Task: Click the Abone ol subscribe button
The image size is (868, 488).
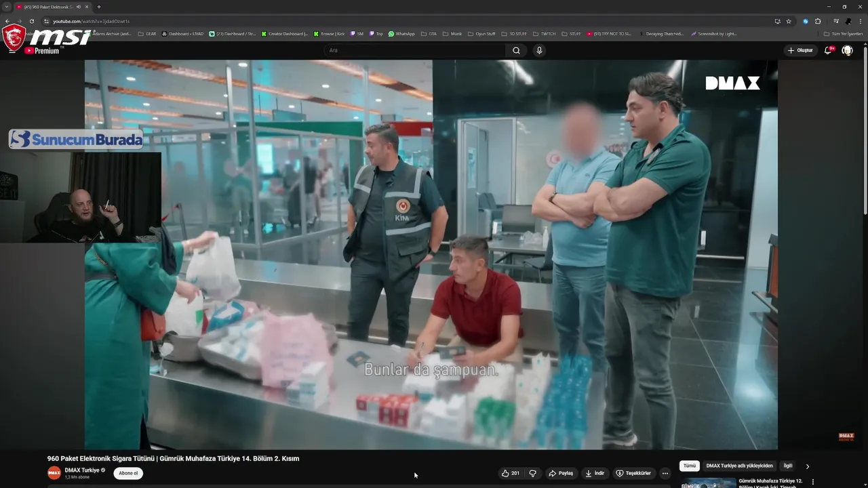Action: 128,473
